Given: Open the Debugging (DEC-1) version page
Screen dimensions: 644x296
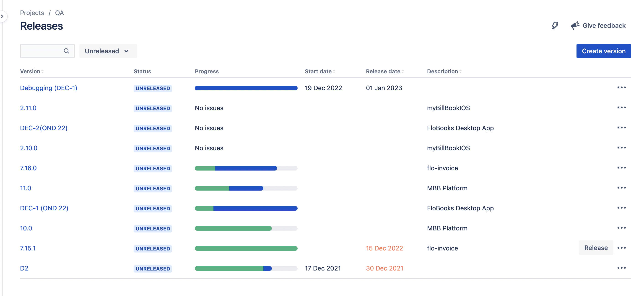Looking at the screenshot, I should click(x=49, y=88).
